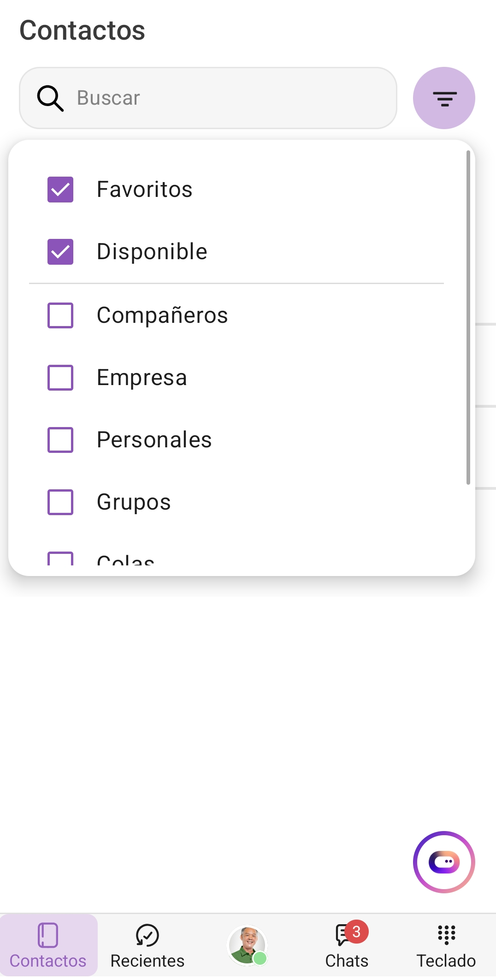Open the Teclado dial pad icon

(x=446, y=935)
